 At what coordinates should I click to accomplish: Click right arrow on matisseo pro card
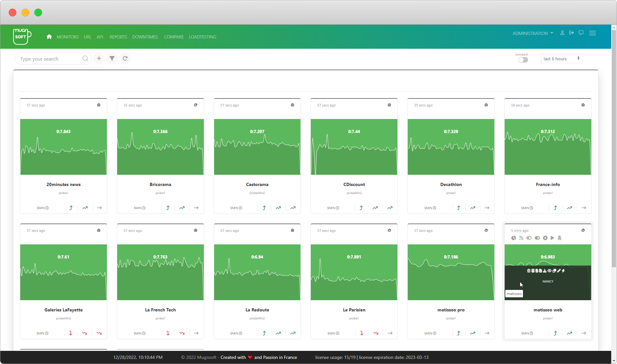tap(487, 333)
